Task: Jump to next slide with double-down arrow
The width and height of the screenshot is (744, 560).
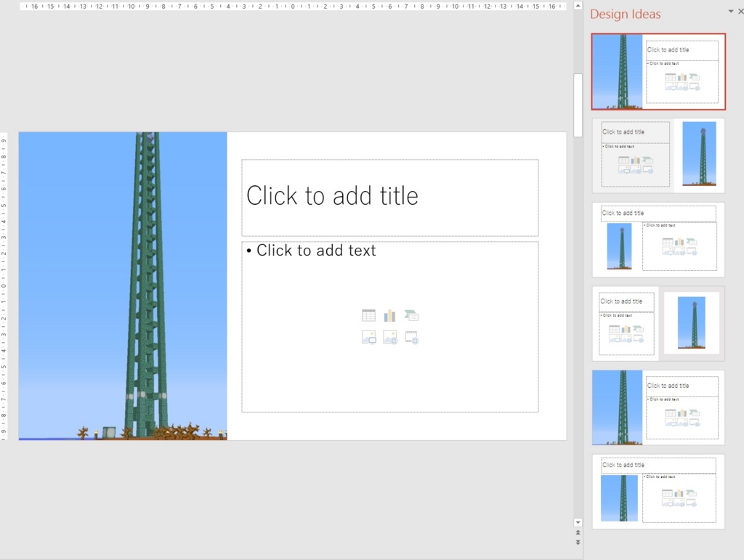Action: coord(578,543)
